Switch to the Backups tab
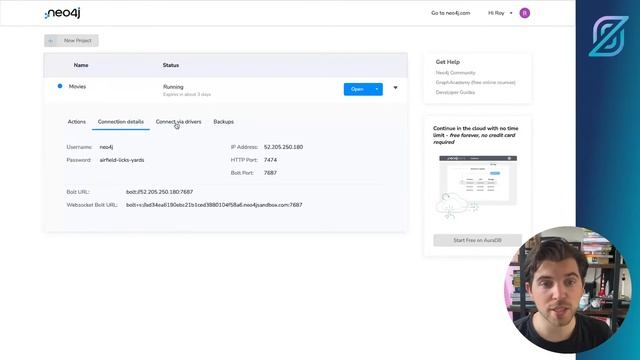This screenshot has width=640, height=360. [x=224, y=122]
